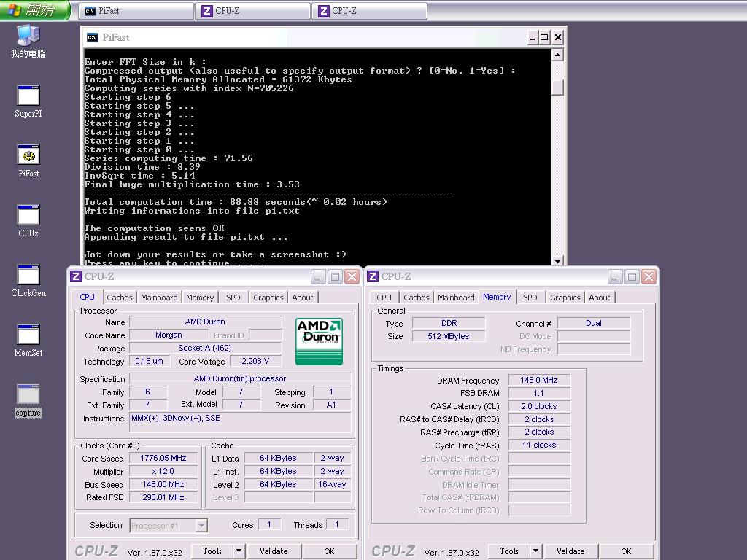Viewport: 747px width, 560px height.
Task: Select Mainboard tab in right CPU-Z window
Action: coord(456,297)
